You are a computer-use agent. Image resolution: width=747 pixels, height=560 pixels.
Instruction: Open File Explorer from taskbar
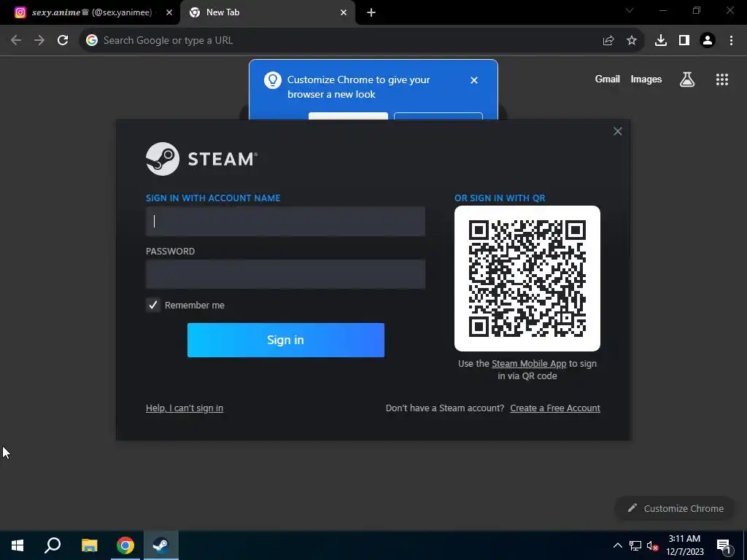(x=90, y=545)
